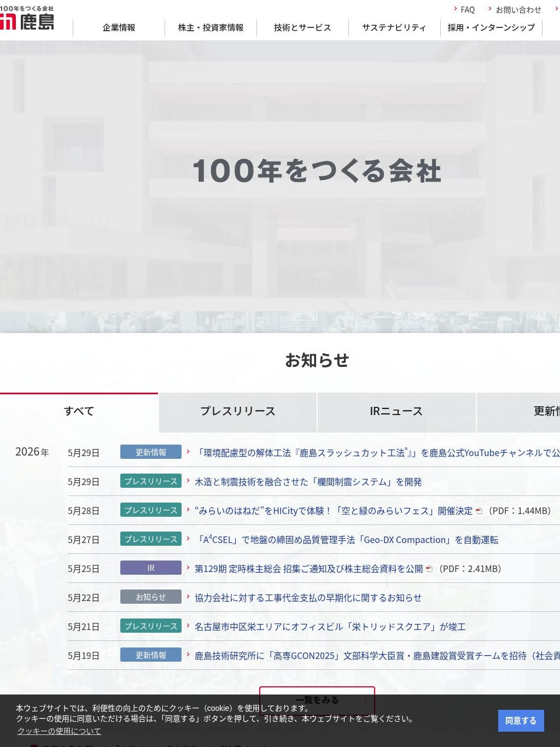Open the FAQ link

pos(468,9)
